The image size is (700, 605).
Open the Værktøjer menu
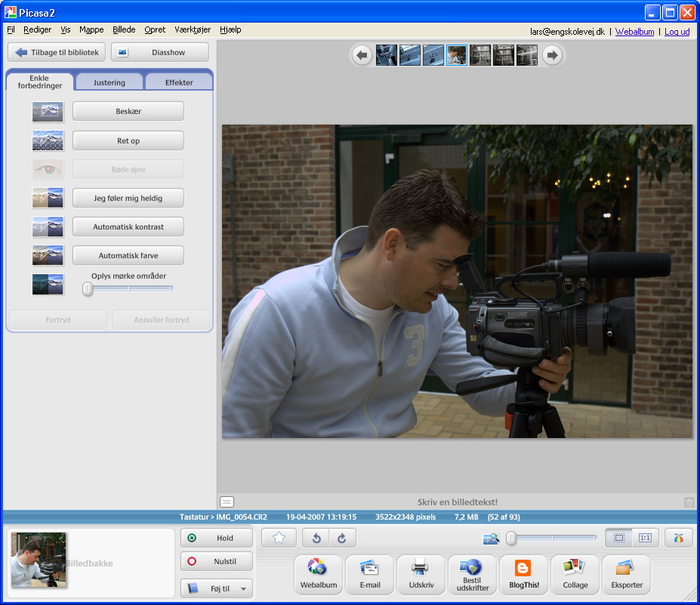(x=192, y=29)
